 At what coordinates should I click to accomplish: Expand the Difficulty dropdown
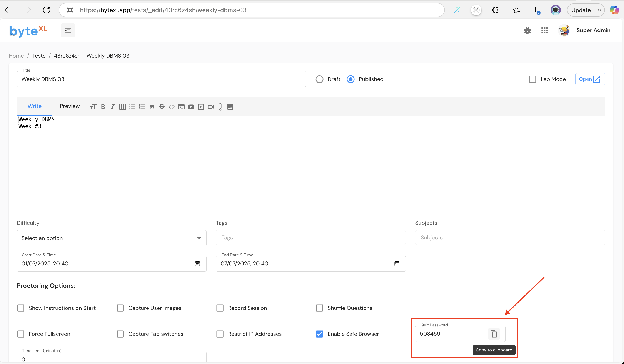pyautogui.click(x=111, y=238)
